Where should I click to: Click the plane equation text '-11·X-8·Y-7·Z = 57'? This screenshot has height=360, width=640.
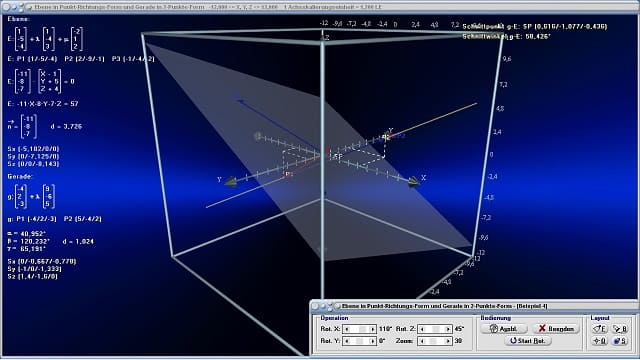43,104
